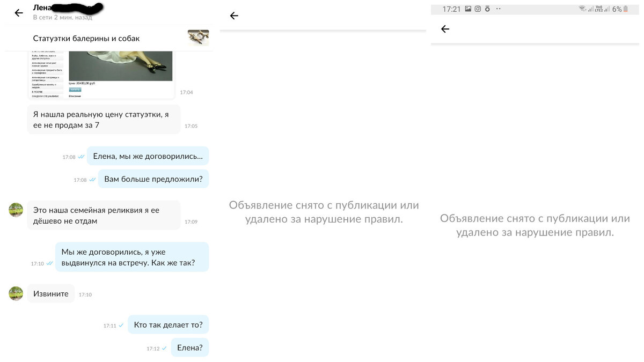Select the Извините message bubble
644x362 pixels.
pos(51,293)
